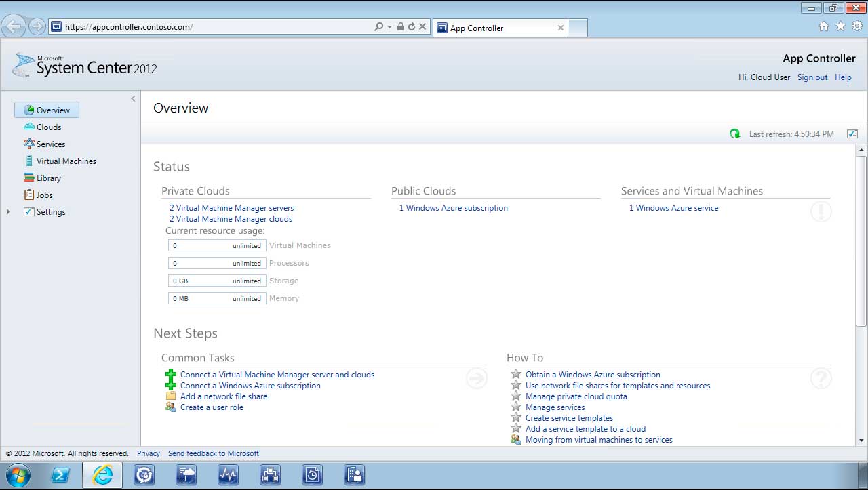868x490 pixels.
Task: Click the green refresh icon
Action: [734, 134]
